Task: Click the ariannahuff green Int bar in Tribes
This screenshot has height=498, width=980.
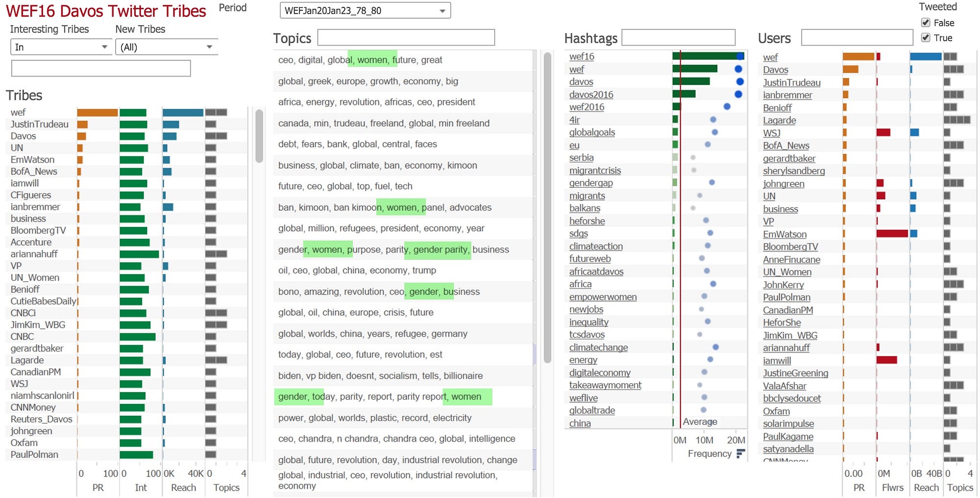Action: point(139,254)
